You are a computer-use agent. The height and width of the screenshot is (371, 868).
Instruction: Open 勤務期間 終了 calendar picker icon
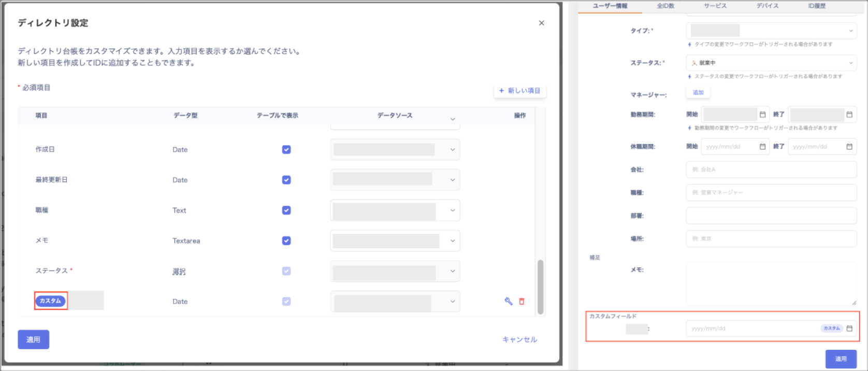[x=849, y=115]
